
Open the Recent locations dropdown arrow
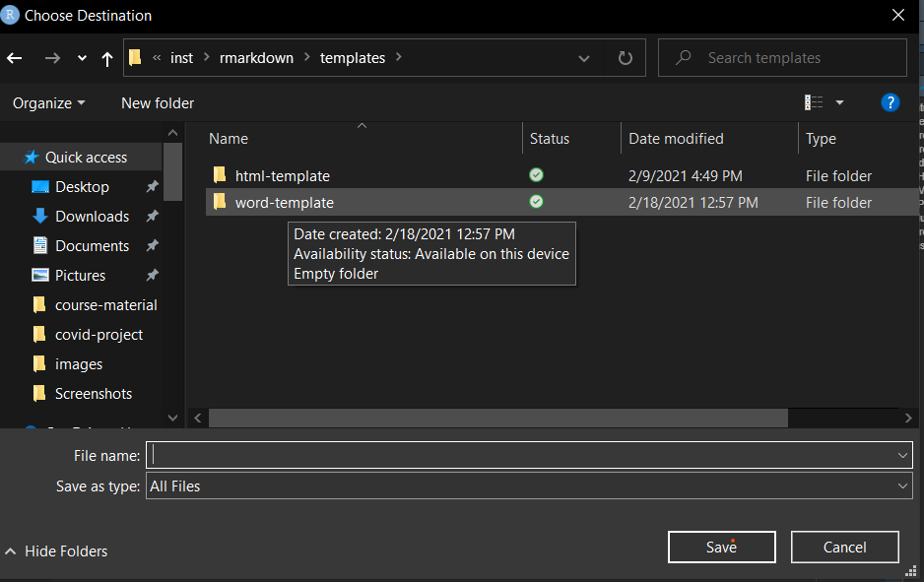point(82,58)
